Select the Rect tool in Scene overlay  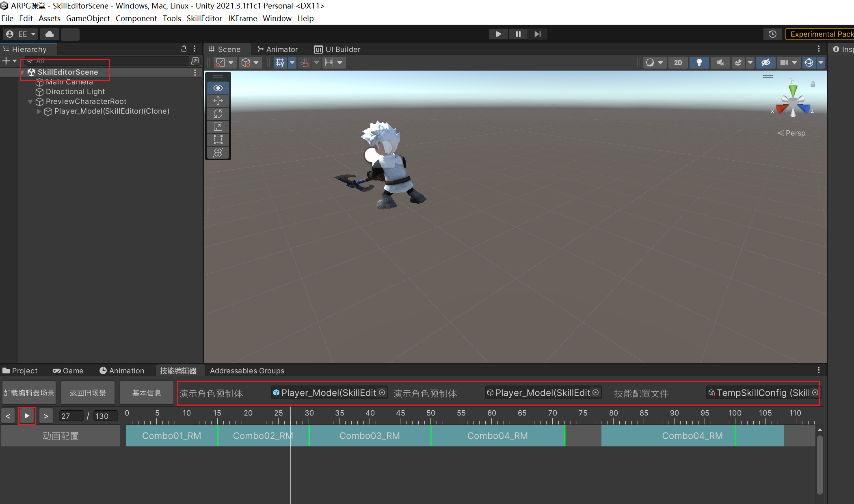click(218, 140)
